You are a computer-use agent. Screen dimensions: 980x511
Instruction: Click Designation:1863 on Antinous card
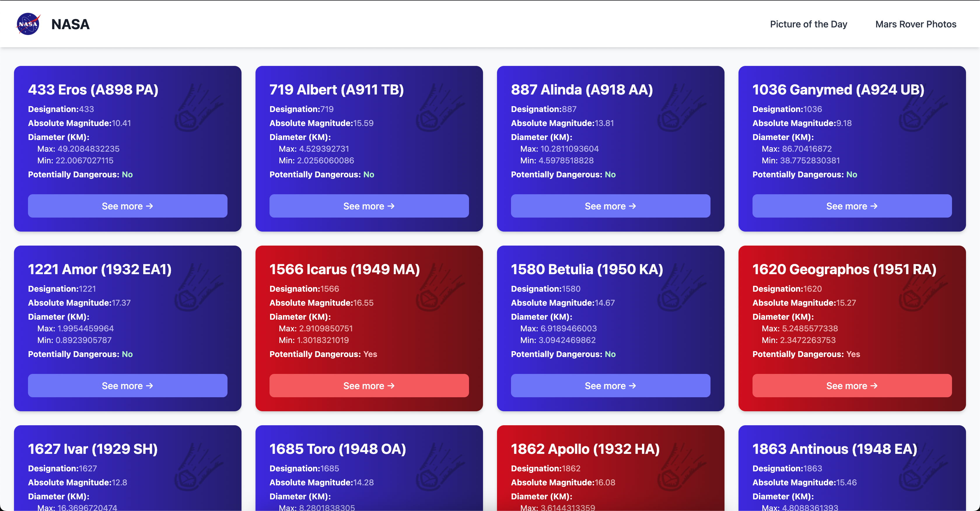click(x=787, y=468)
